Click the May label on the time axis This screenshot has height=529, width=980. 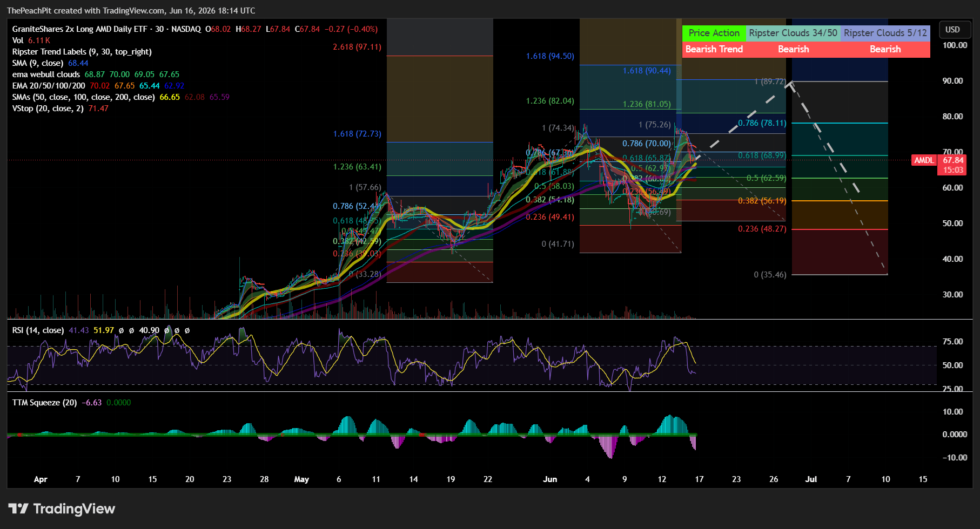pyautogui.click(x=301, y=479)
